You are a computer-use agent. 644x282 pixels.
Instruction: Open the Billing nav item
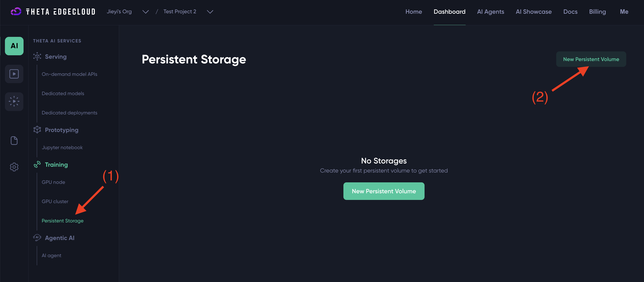click(x=597, y=12)
